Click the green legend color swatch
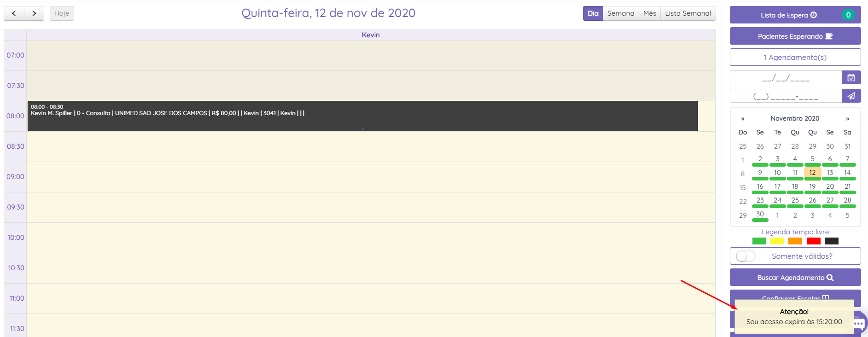 (759, 241)
